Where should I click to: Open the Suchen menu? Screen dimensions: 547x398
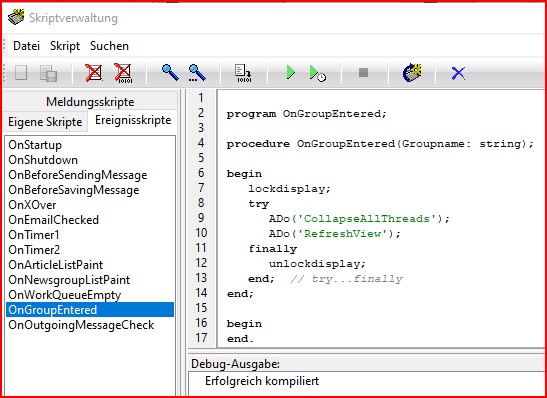[109, 46]
